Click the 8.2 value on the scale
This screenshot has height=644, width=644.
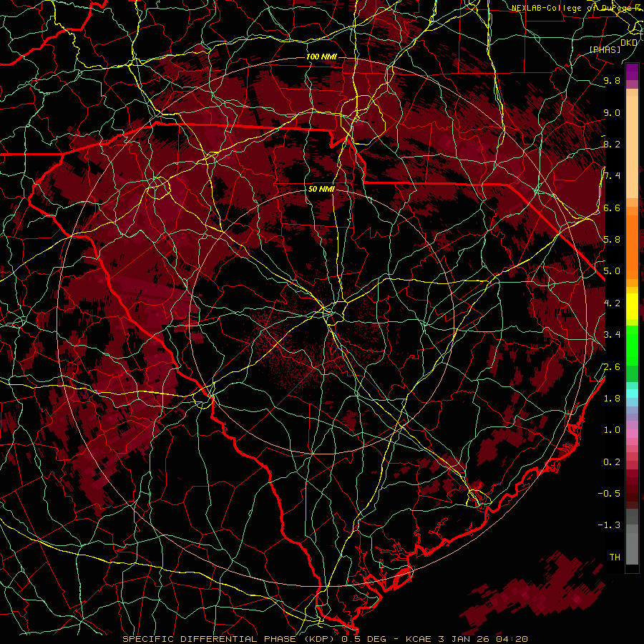[612, 144]
